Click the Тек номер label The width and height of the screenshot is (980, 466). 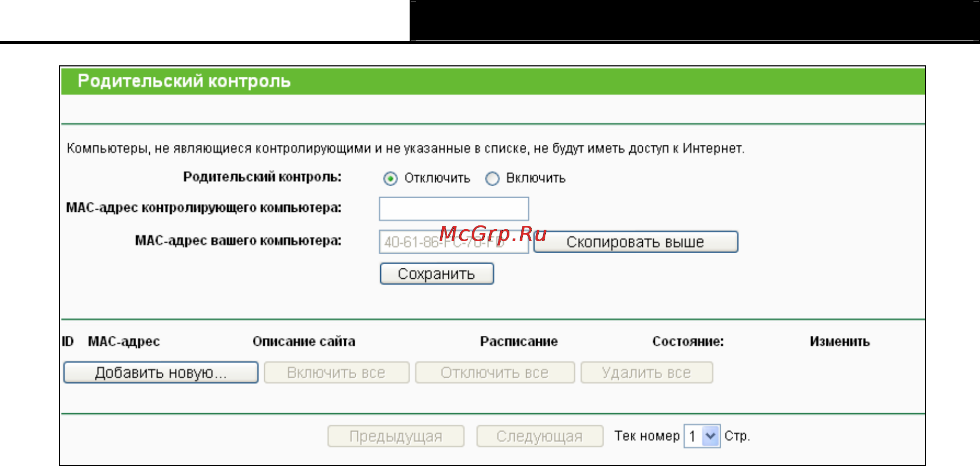(x=647, y=436)
